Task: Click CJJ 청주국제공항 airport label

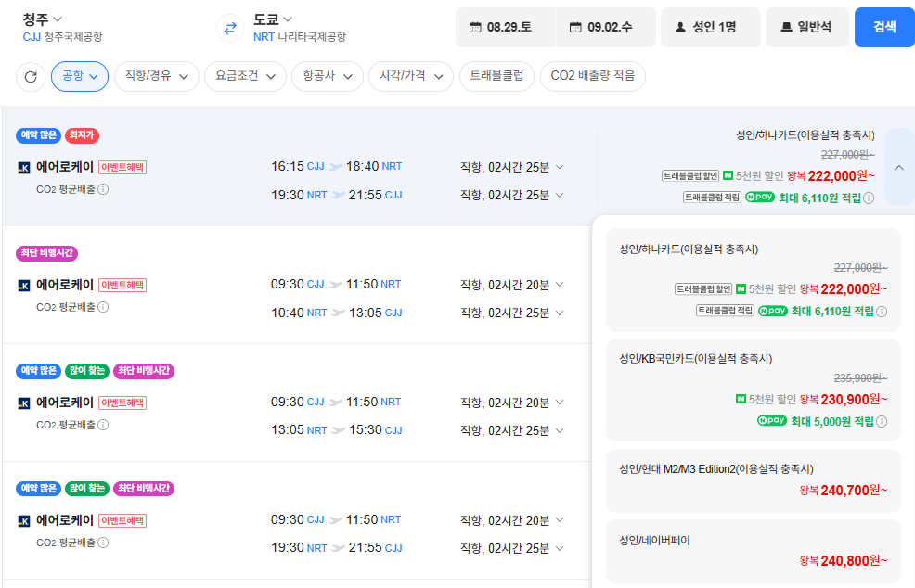Action: [62, 37]
